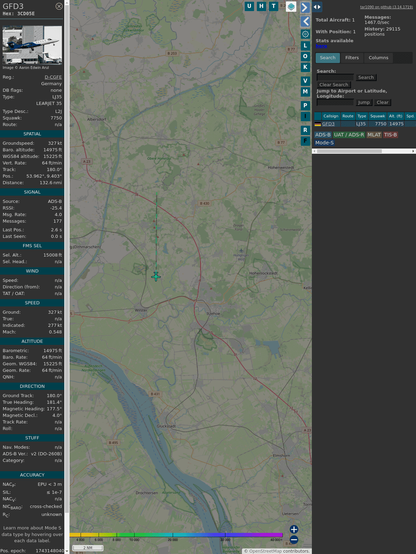Toggle sidebar width with double-arrow button
416x554 pixels.
[x=317, y=7]
